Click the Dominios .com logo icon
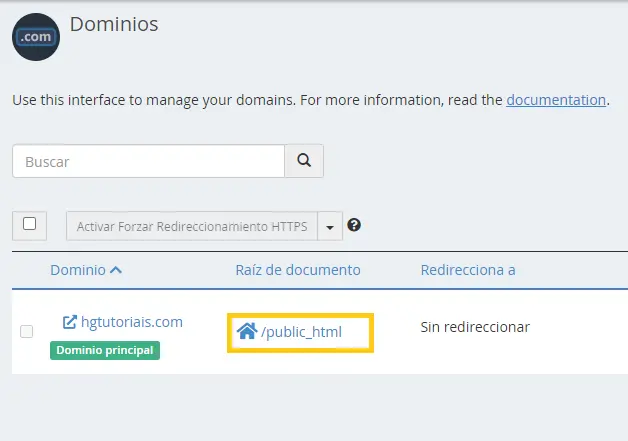Screen dimensions: 628x441 (36, 37)
